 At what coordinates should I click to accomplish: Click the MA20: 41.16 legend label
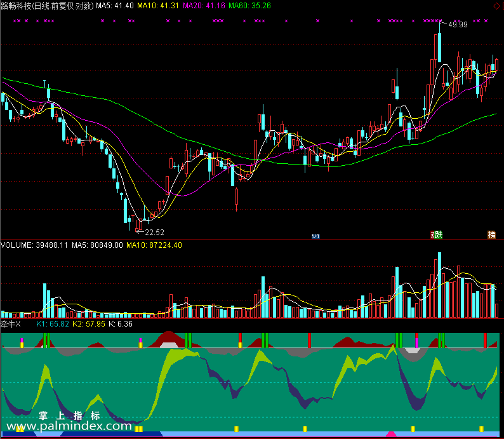pyautogui.click(x=204, y=6)
